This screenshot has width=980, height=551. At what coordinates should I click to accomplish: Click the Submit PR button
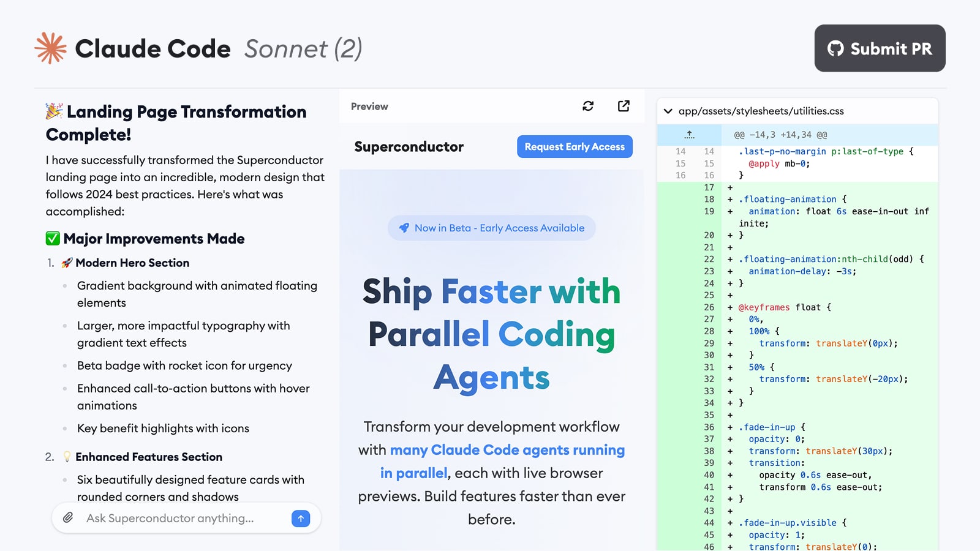[880, 48]
